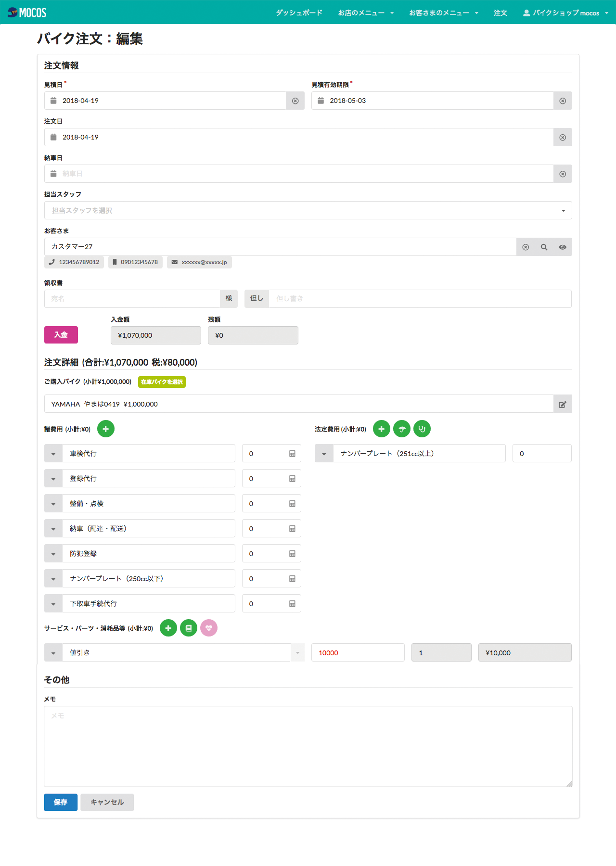Expand options for ナンバープレート（251cc以上） row
Image resolution: width=616 pixels, height=866 pixels.
324,454
